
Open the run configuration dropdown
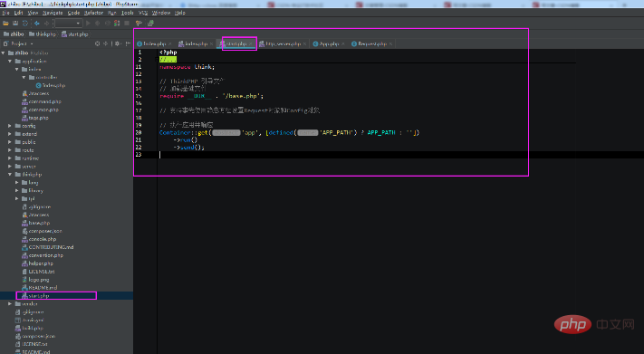(x=69, y=24)
